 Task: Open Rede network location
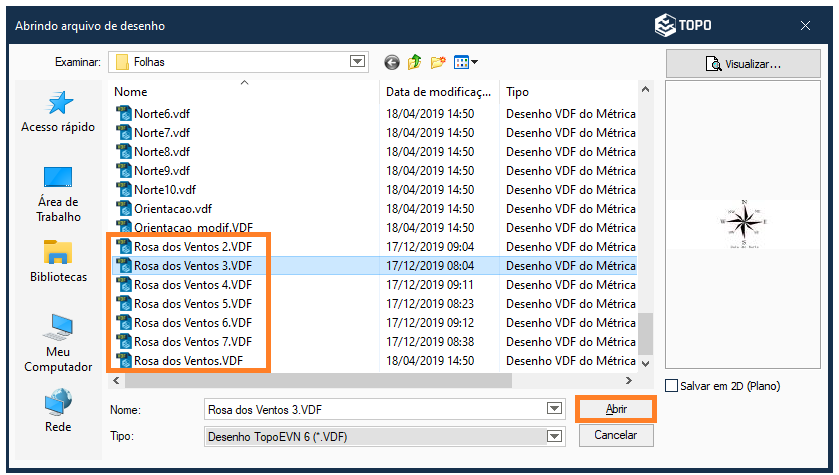[x=58, y=411]
